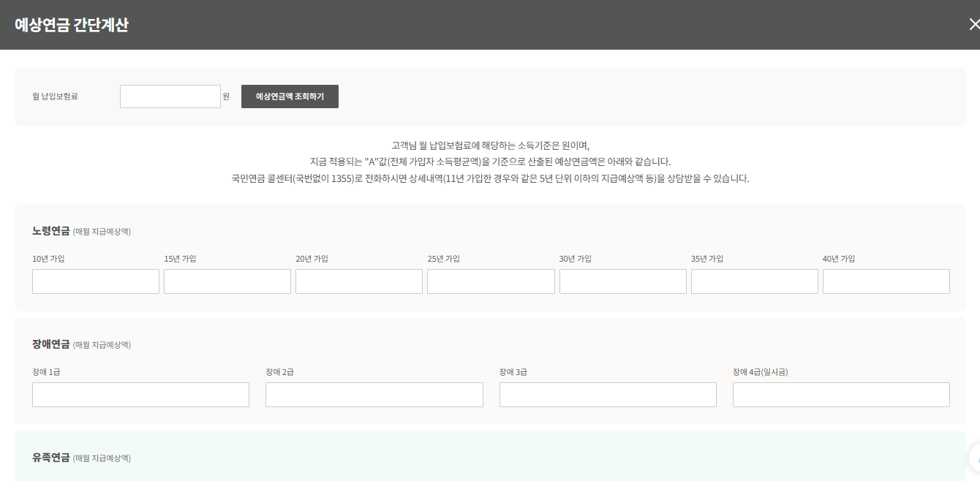Click the 장애 3급 field
Image resolution: width=980 pixels, height=481 pixels.
point(608,394)
